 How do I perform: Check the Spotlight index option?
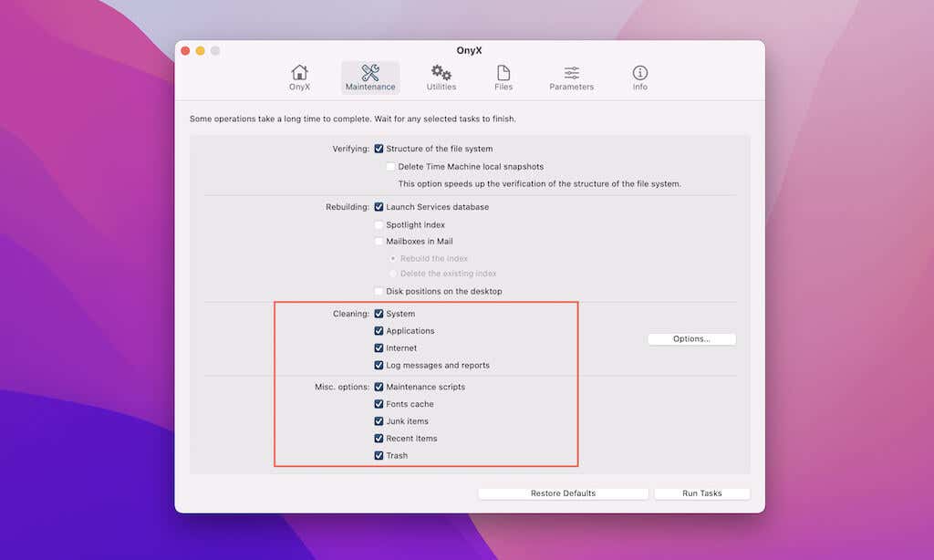point(379,224)
